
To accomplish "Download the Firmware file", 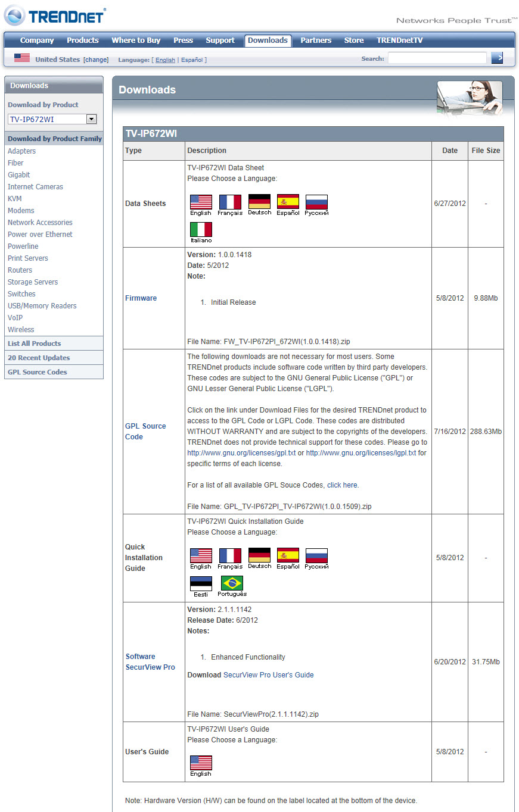I will 141,298.
